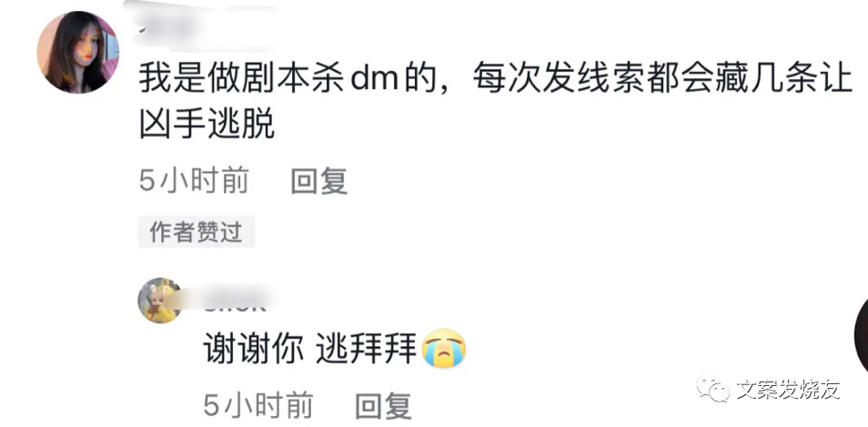The image size is (868, 427).
Task: Open the long-haired girl avatar profile
Action: [x=77, y=52]
